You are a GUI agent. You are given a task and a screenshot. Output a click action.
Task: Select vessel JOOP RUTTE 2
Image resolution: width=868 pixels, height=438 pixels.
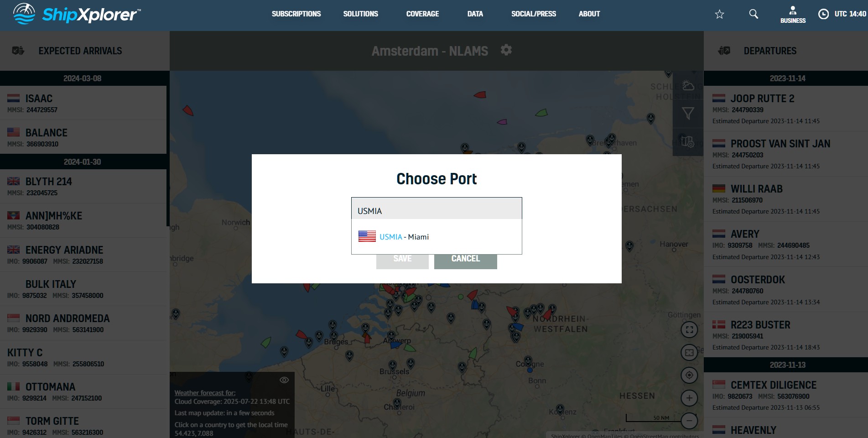pyautogui.click(x=762, y=99)
